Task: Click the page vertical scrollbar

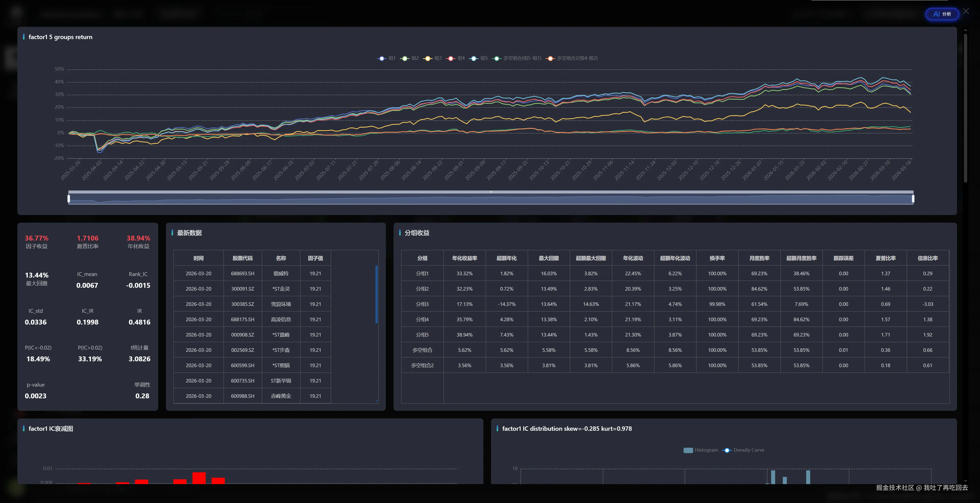Action: [965, 109]
